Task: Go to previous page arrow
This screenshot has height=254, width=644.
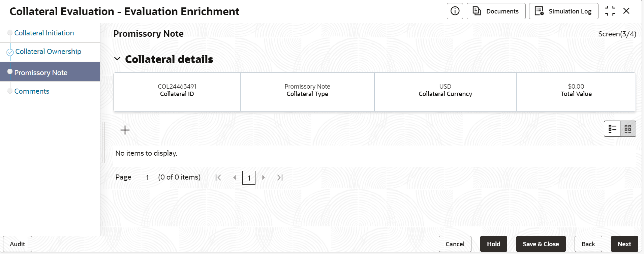Action: coord(235,178)
